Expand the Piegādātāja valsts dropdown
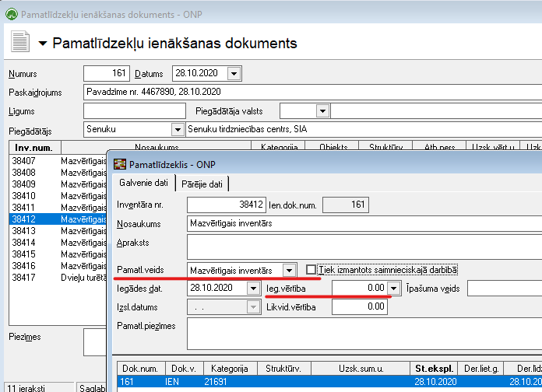 coord(322,111)
